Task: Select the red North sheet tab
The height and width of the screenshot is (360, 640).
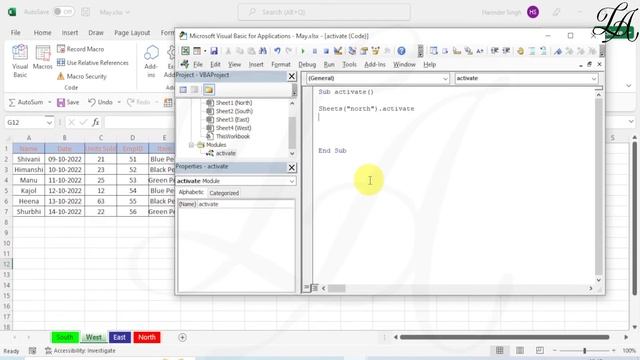Action: coord(147,337)
